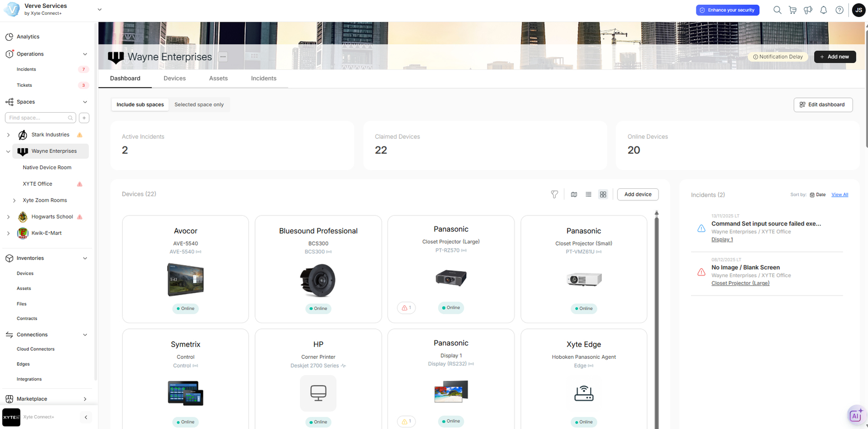868x429 pixels.
Task: Expand the Kwik-E-Mart space
Action: [8, 233]
